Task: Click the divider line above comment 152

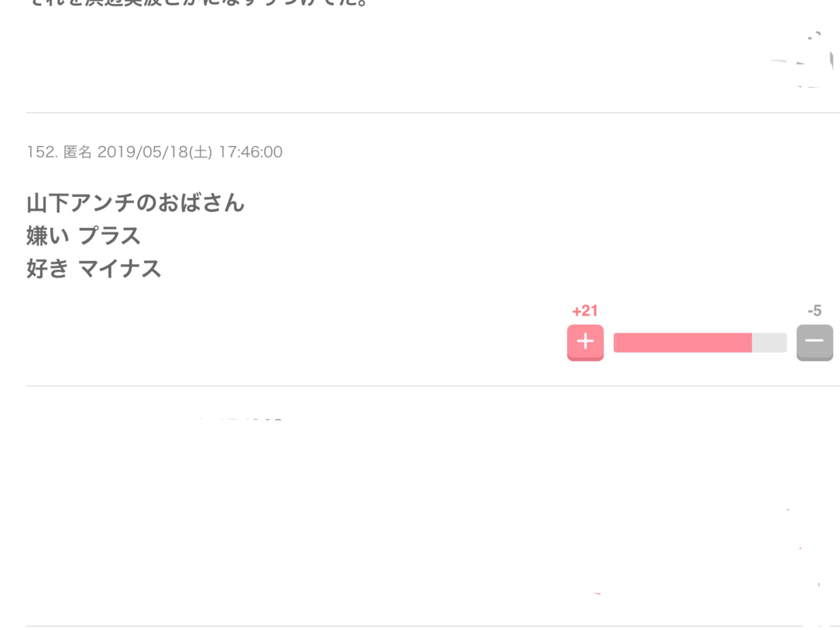Action: click(x=433, y=112)
